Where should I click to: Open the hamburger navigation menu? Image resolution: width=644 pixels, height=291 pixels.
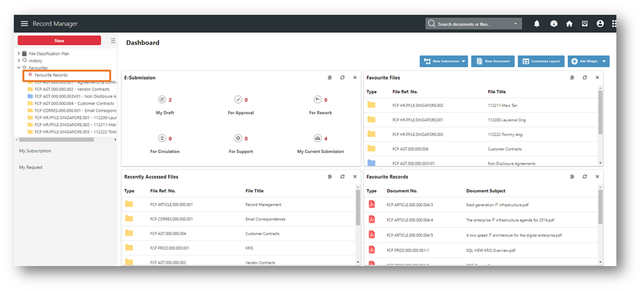pos(24,24)
